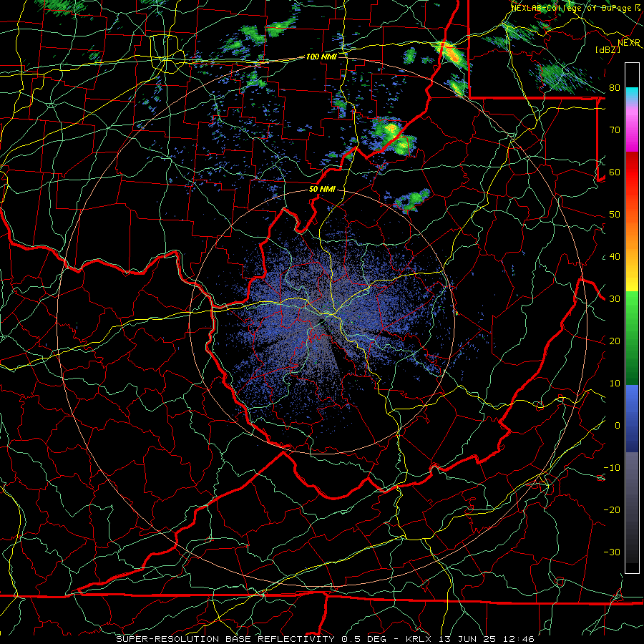Click the "0.5 DEG" elevation angle text
Viewport: 644px width, 644px height.
coord(365,639)
